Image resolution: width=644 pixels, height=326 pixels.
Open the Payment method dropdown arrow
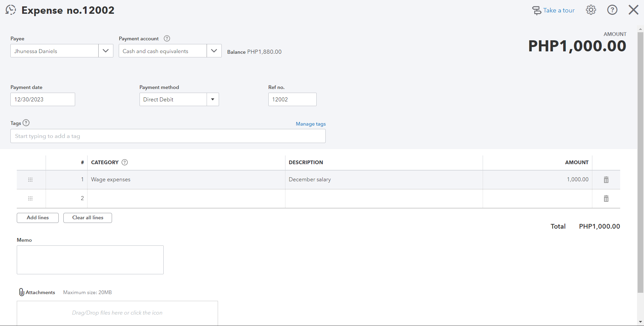pos(213,99)
